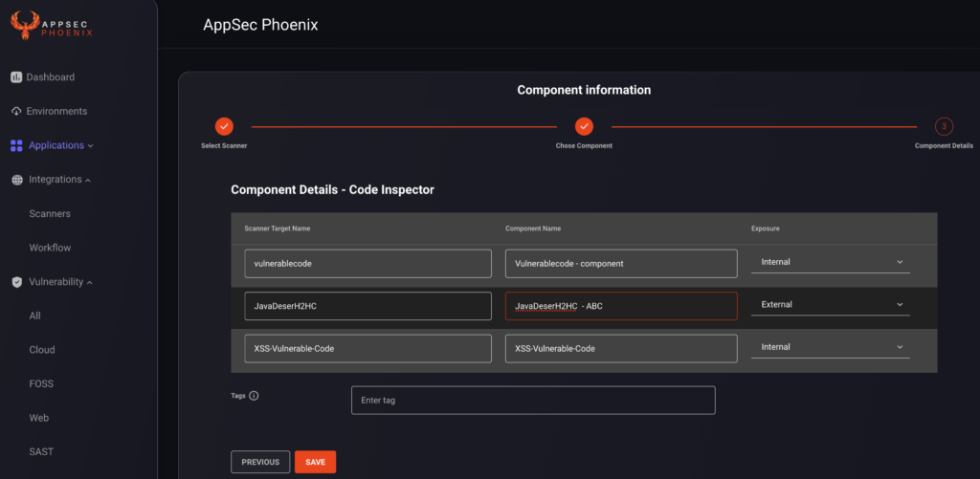Click the vulnerablecode scanner target field
This screenshot has width=980, height=479.
tap(367, 264)
